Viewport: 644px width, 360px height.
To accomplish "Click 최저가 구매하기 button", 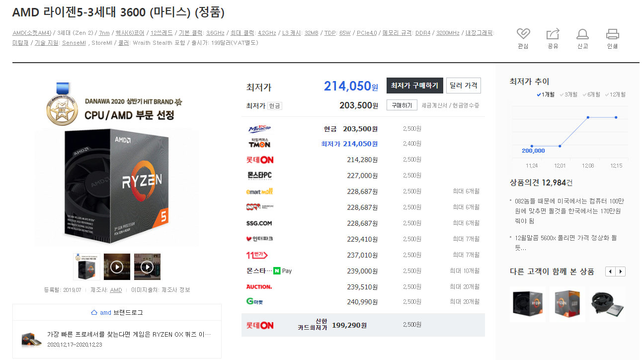I will [x=414, y=86].
